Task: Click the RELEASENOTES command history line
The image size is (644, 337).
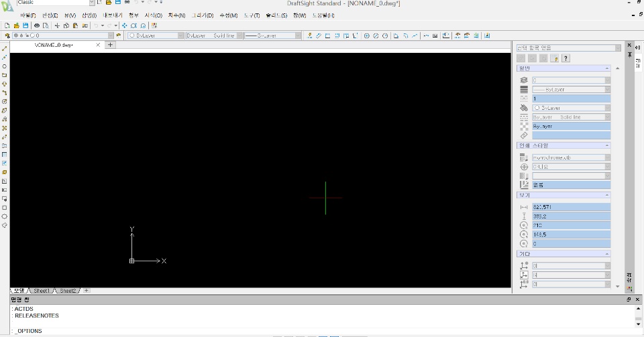Action: (x=36, y=316)
